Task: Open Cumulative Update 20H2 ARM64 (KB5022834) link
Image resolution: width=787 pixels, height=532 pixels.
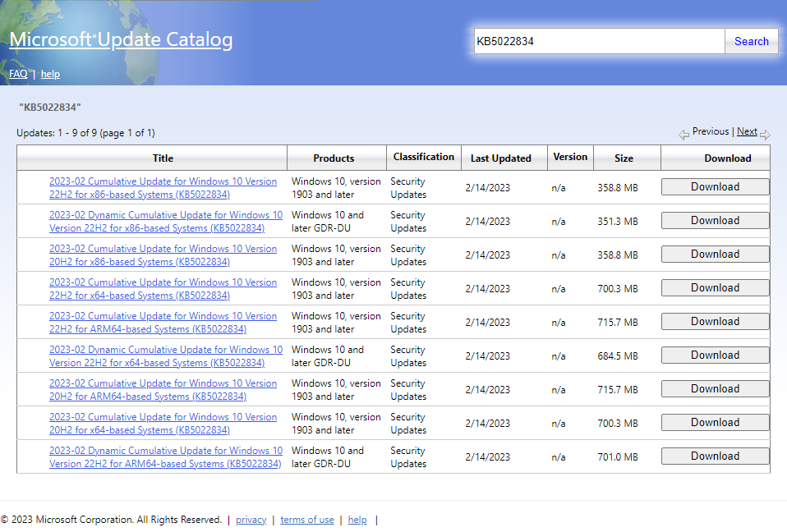Action: point(163,390)
